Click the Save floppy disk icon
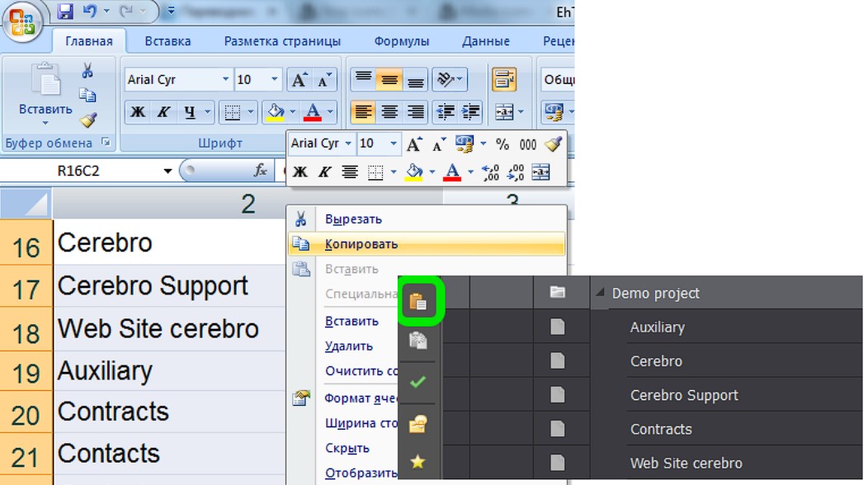868x485 pixels. 66,11
